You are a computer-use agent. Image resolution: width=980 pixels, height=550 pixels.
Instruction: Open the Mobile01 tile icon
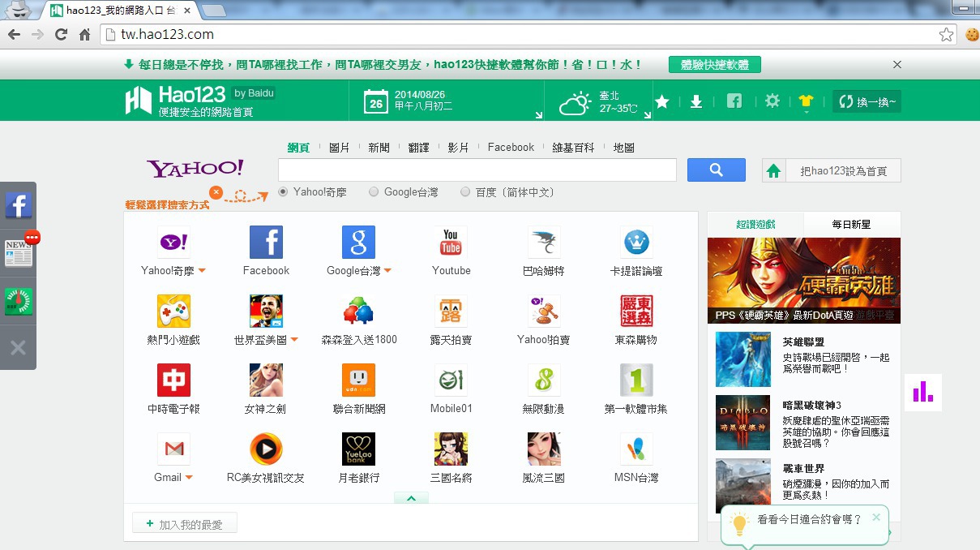tap(451, 380)
